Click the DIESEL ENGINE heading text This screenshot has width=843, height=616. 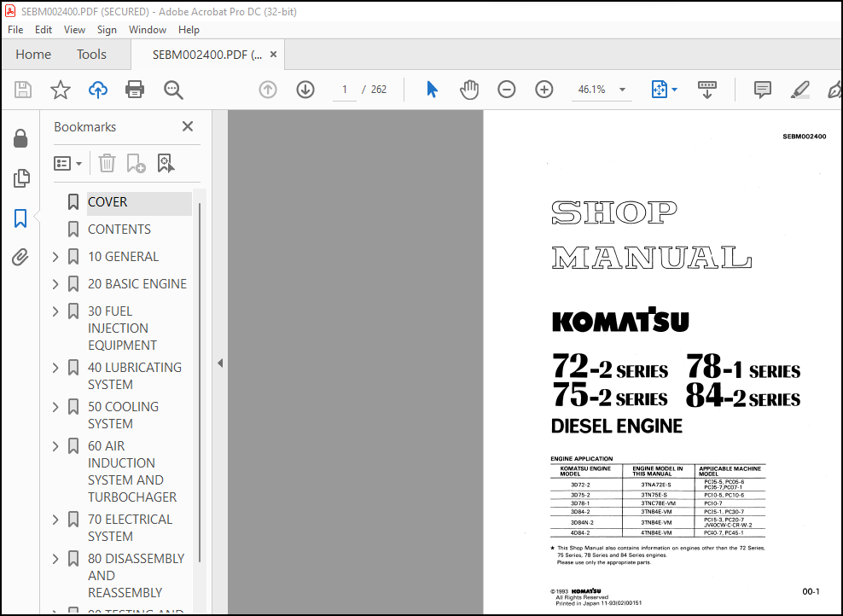(x=617, y=427)
